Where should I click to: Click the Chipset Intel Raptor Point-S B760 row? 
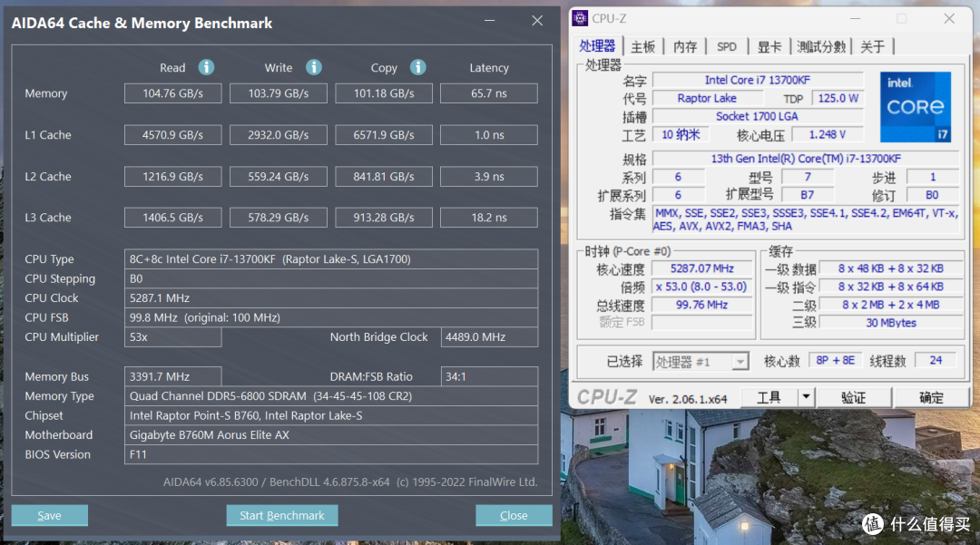[331, 415]
